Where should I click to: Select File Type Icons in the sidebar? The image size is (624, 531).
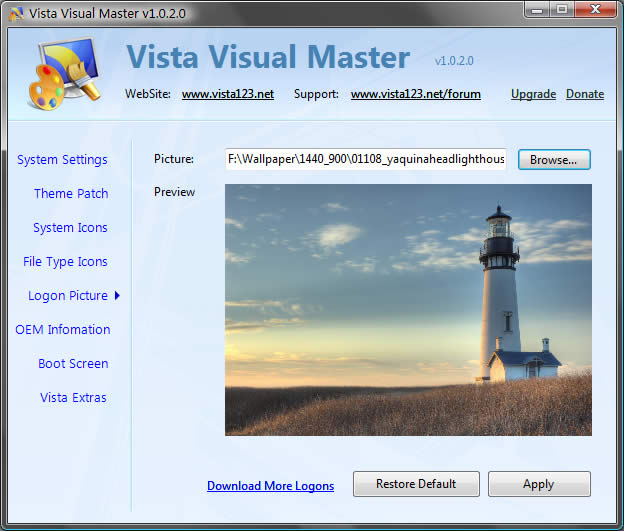pos(65,262)
